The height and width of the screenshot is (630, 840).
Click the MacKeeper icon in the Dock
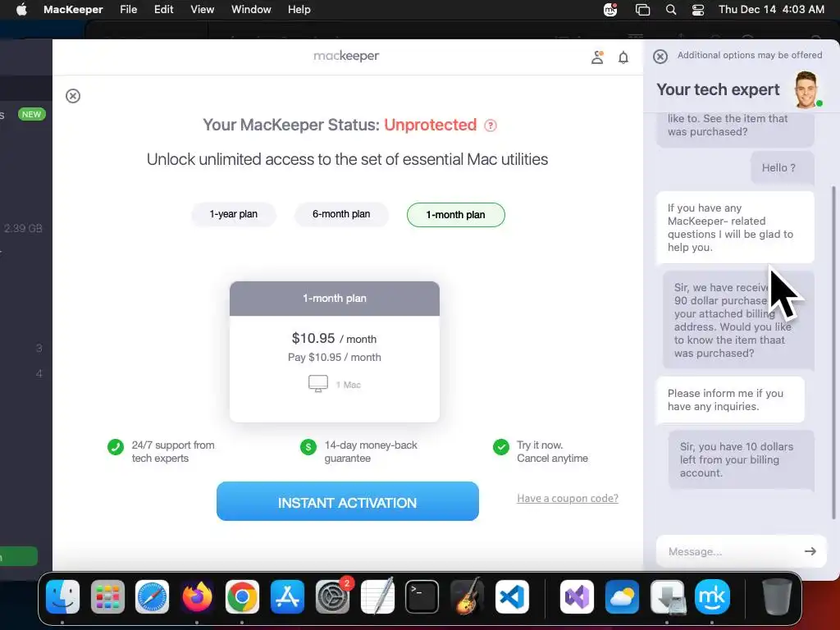point(712,596)
